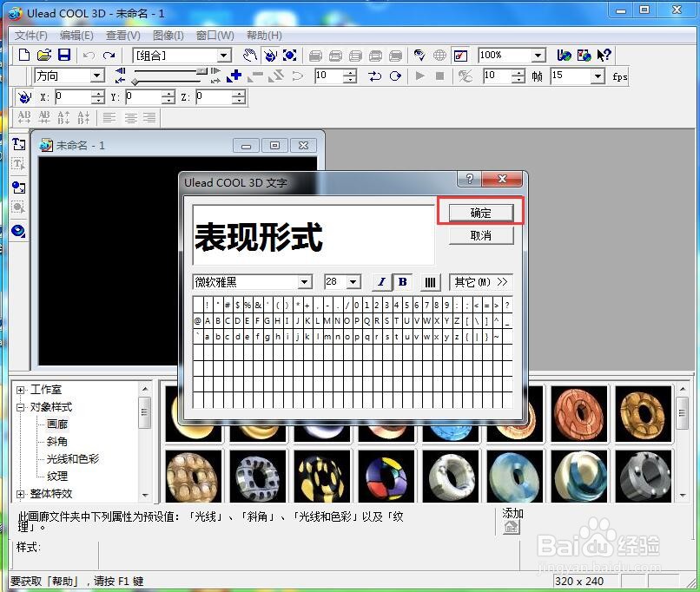700x592 pixels.
Task: Open the 查看(V) menu
Action: point(123,36)
